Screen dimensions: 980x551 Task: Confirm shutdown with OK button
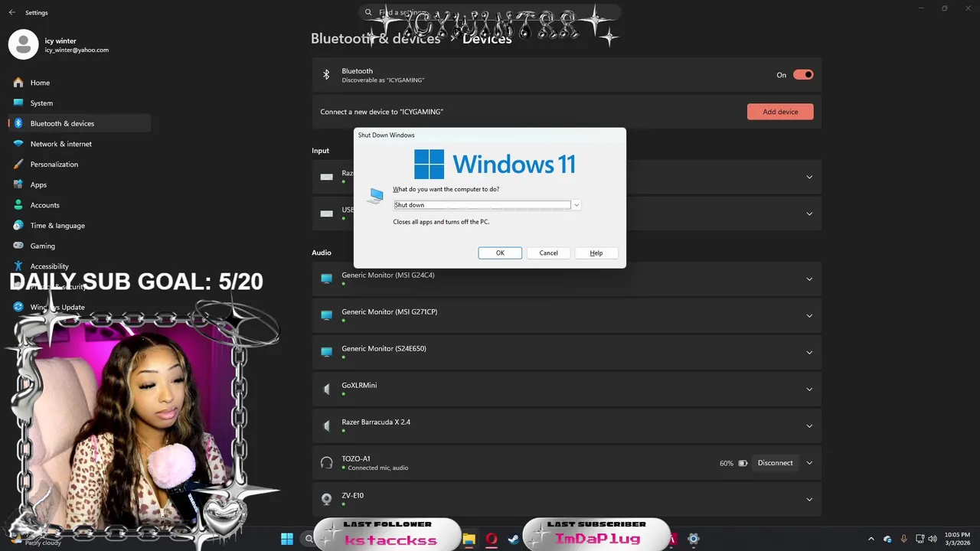click(x=500, y=253)
